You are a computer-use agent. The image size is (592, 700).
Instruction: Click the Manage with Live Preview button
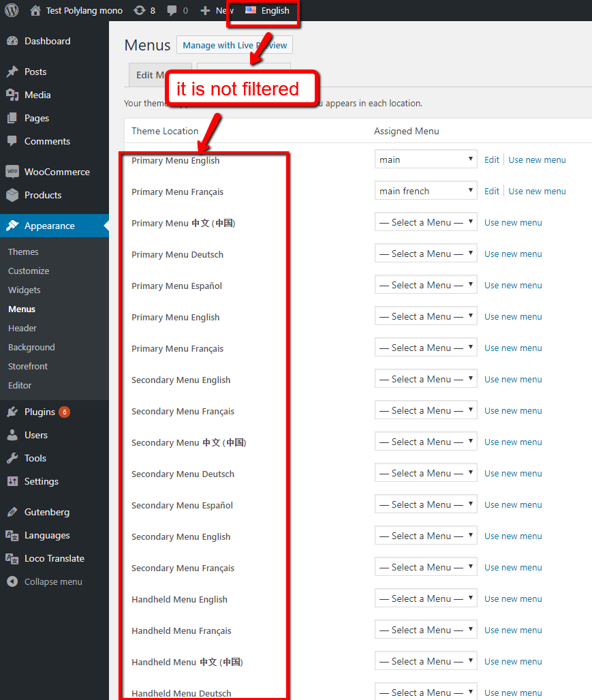tap(234, 44)
